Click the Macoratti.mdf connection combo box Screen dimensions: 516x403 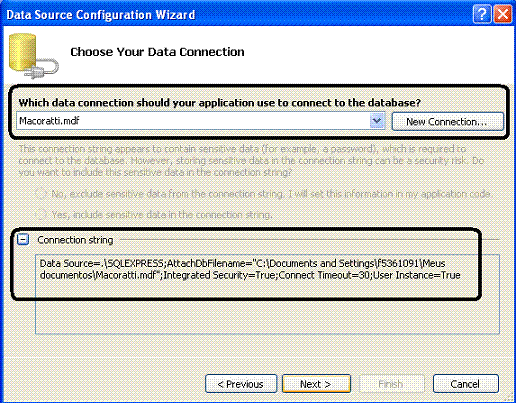(x=201, y=121)
